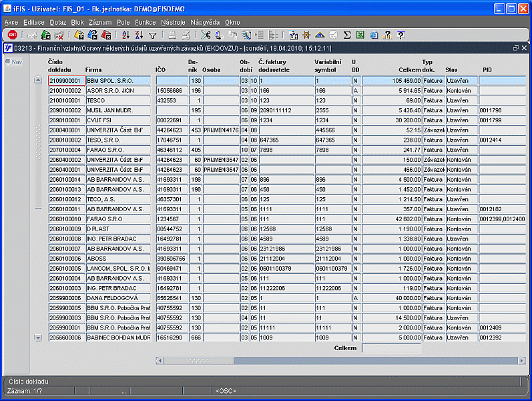The width and height of the screenshot is (532, 401).
Task: Toggle the Nav radio button
Action: coord(8,62)
